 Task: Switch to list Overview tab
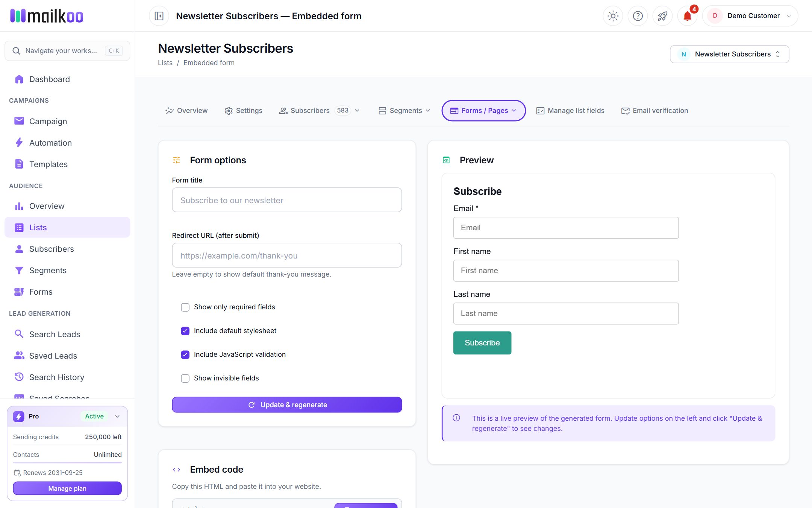point(186,111)
